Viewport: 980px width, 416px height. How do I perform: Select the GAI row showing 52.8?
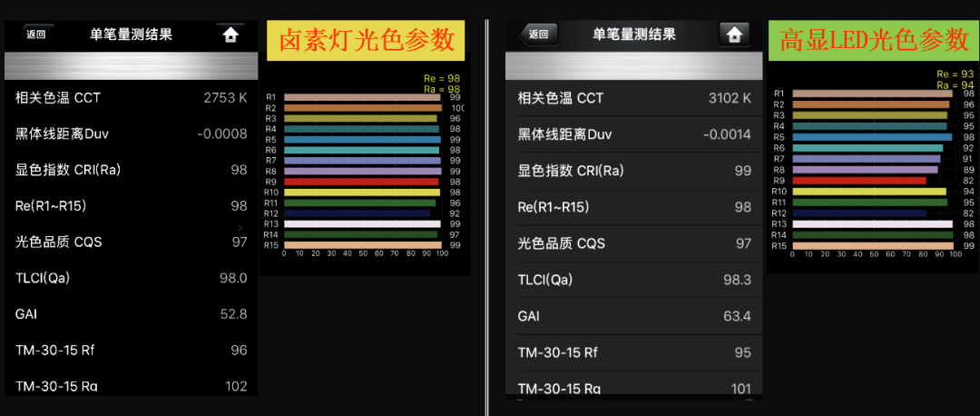[132, 314]
